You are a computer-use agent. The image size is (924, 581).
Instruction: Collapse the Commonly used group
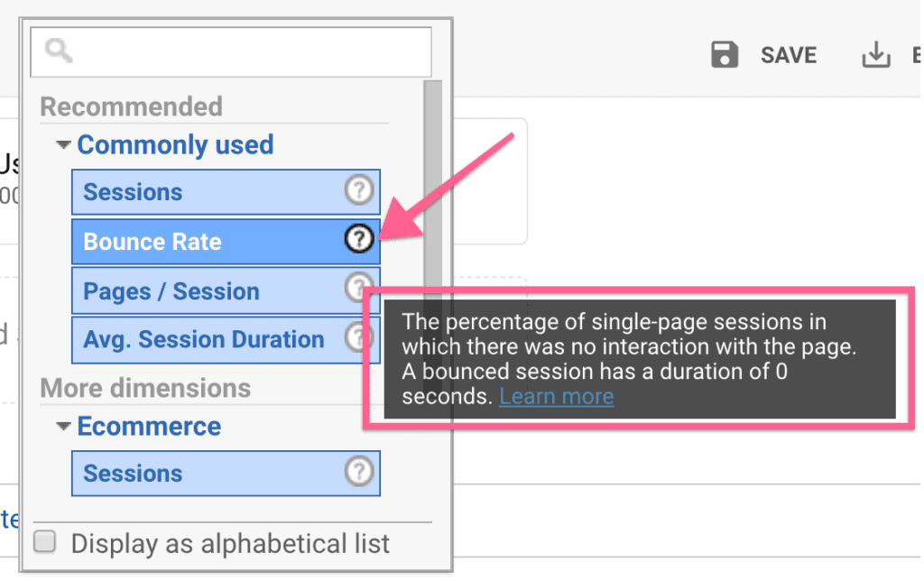63,145
